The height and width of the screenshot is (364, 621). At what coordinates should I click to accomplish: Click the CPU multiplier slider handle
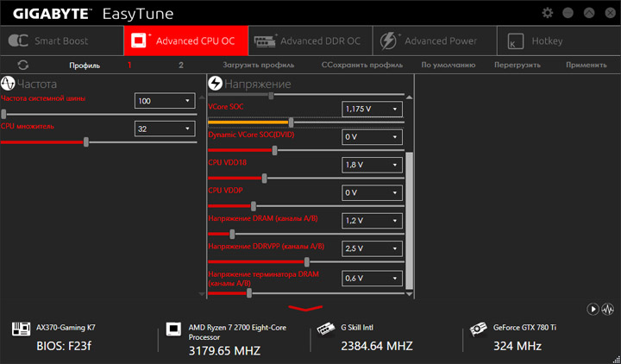point(86,142)
